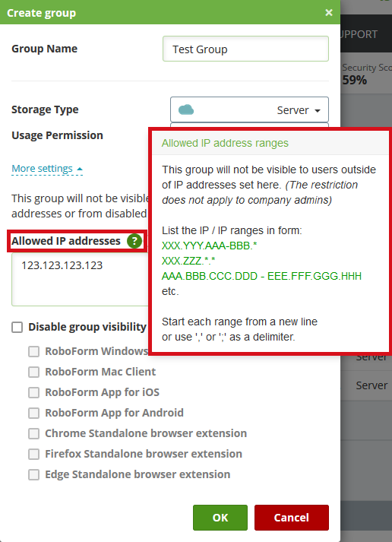Click the Server dropdown caret arrow
This screenshot has height=542, width=392.
(318, 111)
